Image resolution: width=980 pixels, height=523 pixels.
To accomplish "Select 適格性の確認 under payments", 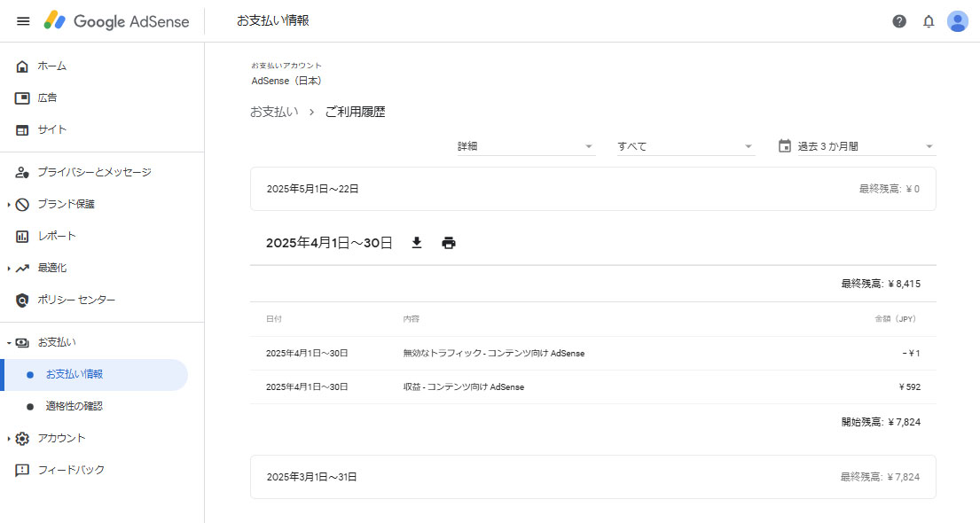I will coord(74,406).
